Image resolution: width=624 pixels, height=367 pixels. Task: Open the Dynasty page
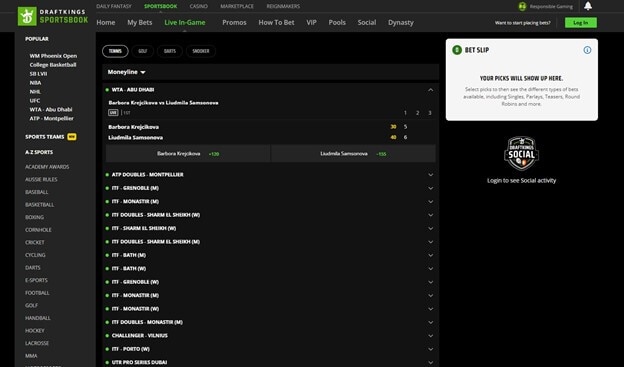click(x=401, y=23)
